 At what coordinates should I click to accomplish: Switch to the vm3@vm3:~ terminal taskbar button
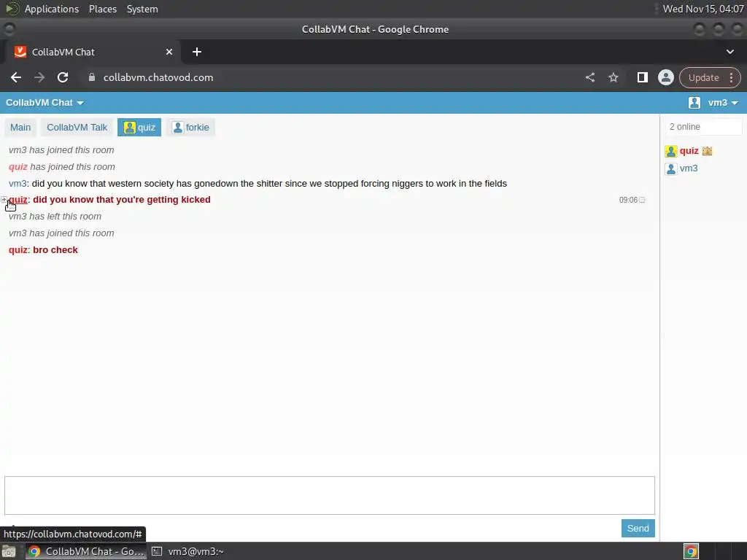pyautogui.click(x=187, y=551)
